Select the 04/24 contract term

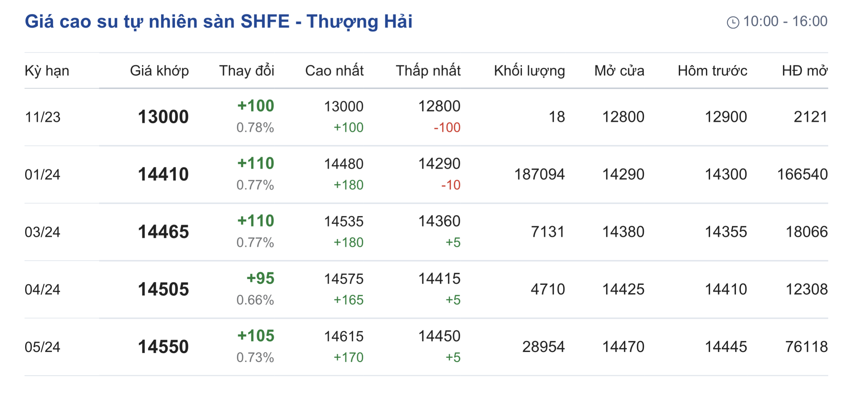tap(42, 290)
